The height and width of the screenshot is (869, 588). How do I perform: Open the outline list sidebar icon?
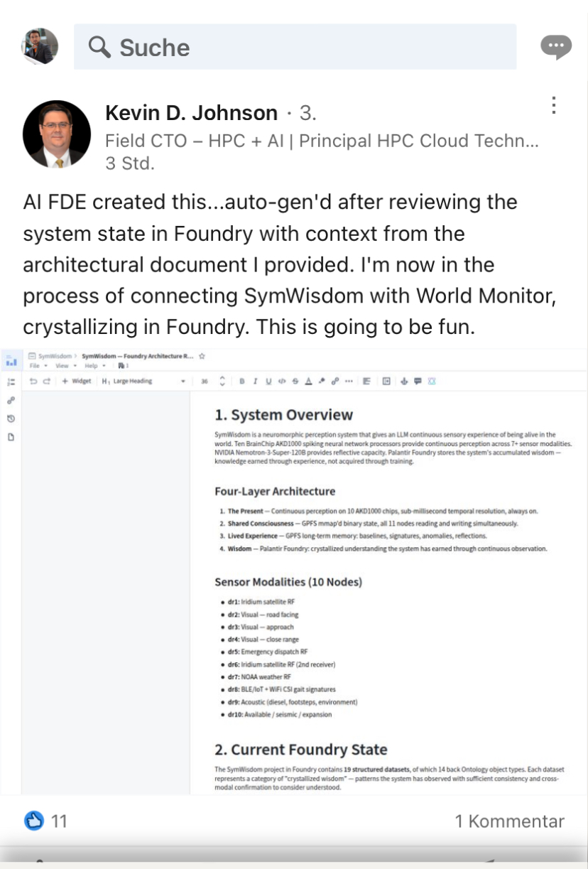coord(11,382)
